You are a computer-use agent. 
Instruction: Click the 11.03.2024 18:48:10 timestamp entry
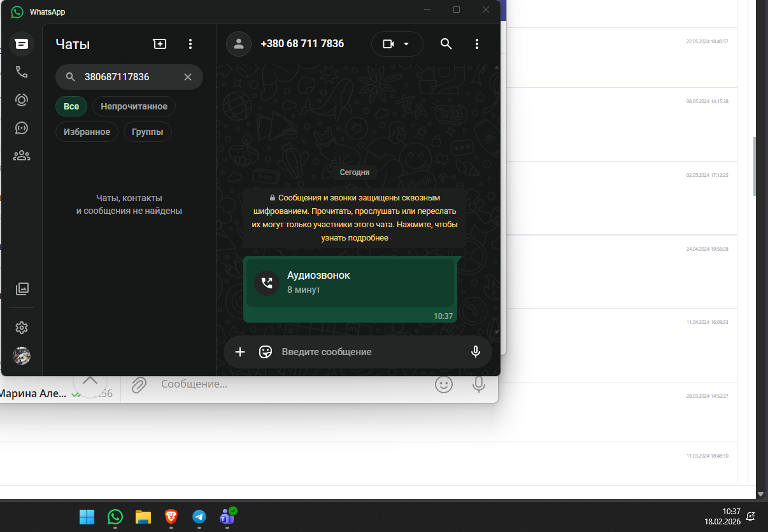coord(707,456)
